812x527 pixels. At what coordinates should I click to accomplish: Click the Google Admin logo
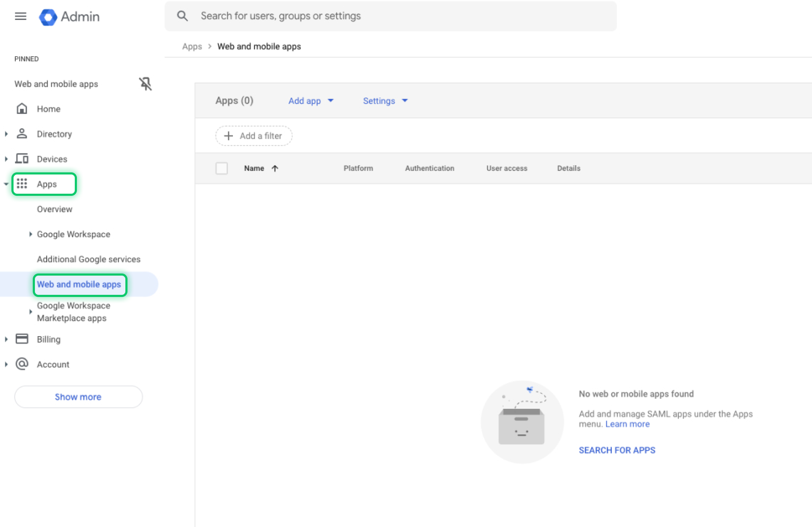point(69,17)
